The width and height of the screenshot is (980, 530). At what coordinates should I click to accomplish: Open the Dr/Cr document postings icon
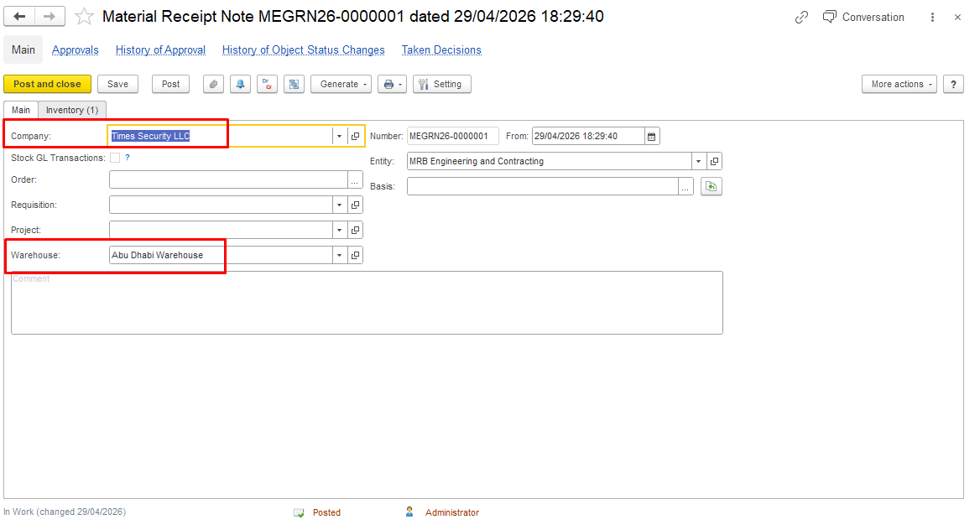point(267,85)
